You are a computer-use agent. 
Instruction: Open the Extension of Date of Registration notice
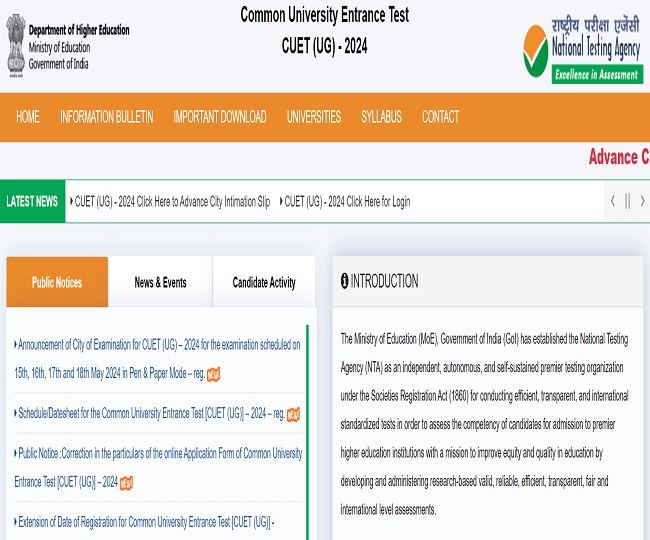(145, 522)
